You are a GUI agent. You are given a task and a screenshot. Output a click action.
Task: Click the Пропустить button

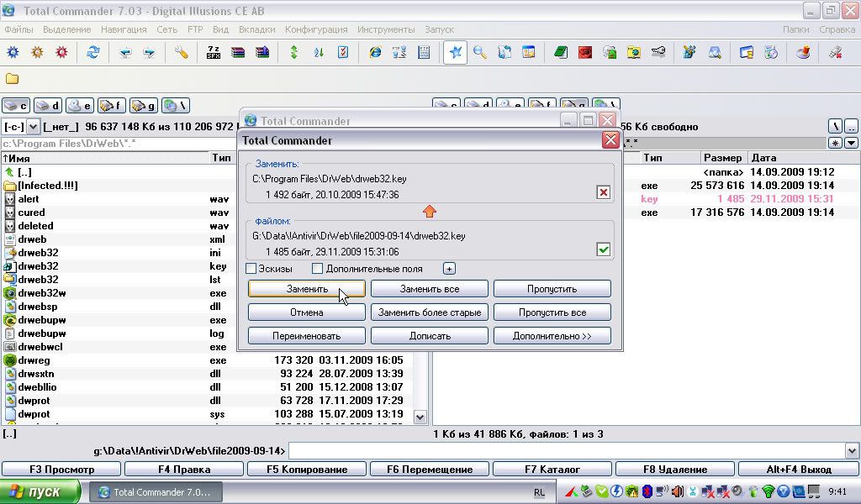(552, 288)
